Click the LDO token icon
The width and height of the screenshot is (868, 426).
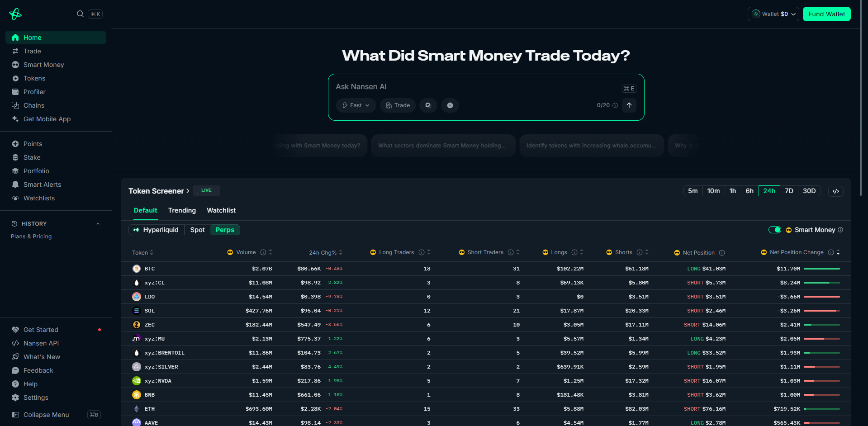137,297
